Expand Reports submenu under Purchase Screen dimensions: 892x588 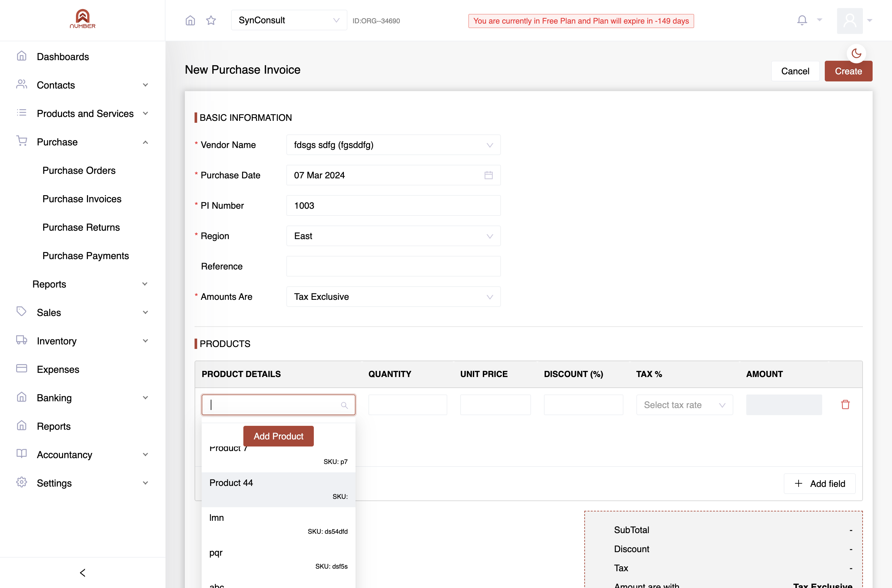(90, 284)
